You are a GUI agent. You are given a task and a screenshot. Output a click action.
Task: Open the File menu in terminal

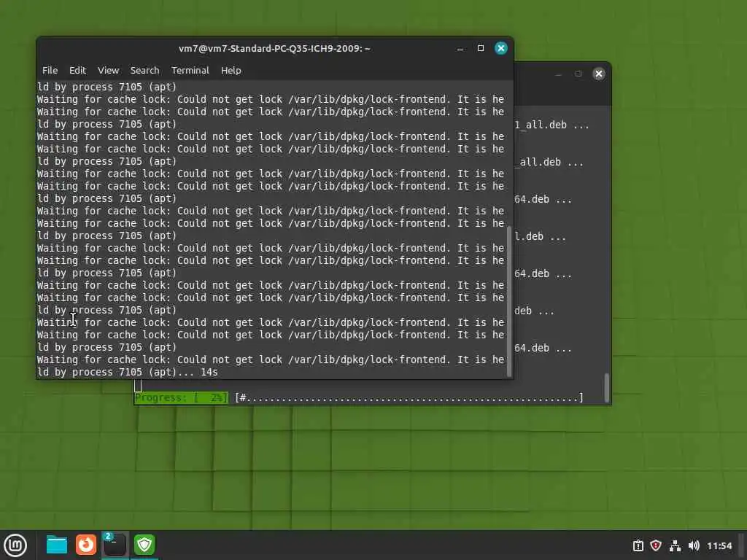(x=50, y=71)
